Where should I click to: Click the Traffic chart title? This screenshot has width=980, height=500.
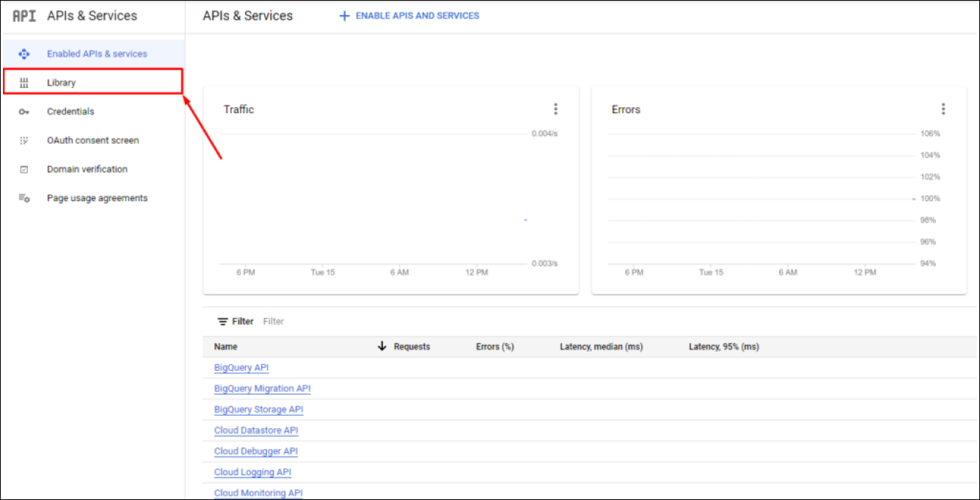tap(238, 109)
